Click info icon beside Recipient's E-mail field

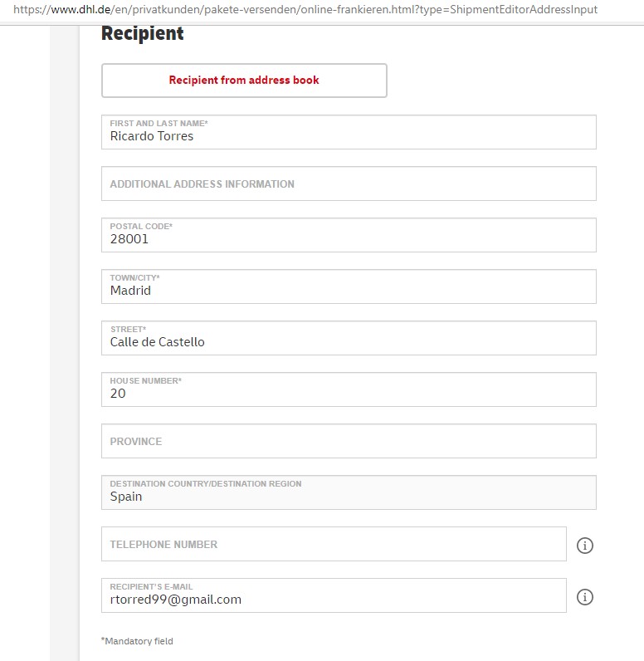pyautogui.click(x=584, y=596)
